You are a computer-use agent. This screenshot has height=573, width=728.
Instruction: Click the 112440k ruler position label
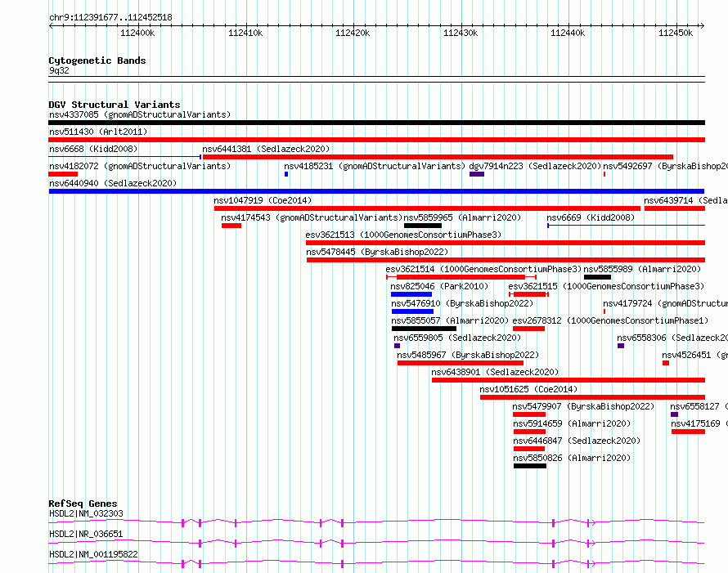point(568,33)
